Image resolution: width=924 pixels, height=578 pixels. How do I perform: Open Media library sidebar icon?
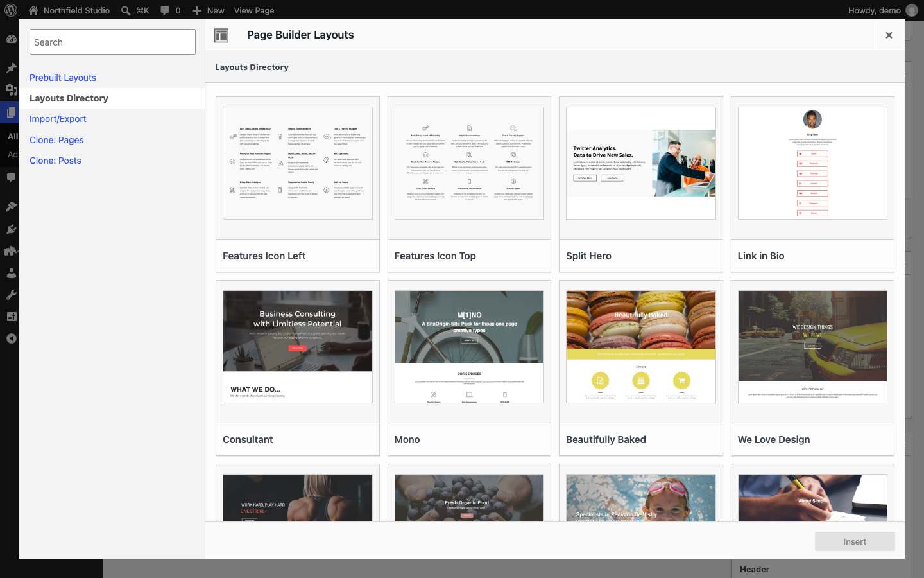click(x=11, y=89)
